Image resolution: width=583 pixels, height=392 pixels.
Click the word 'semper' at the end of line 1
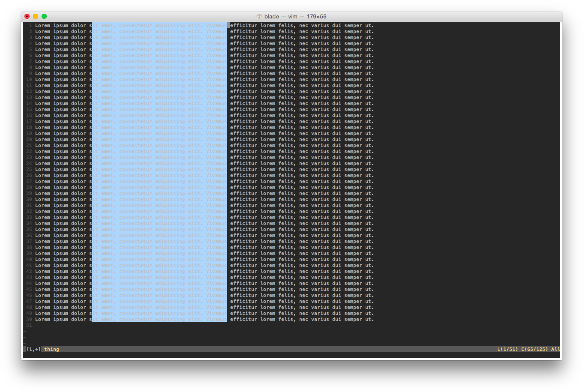pos(352,25)
